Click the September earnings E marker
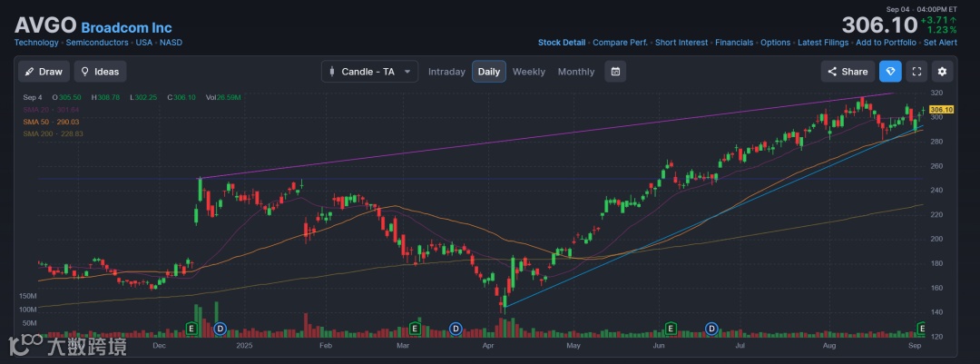The height and width of the screenshot is (364, 980). (921, 328)
